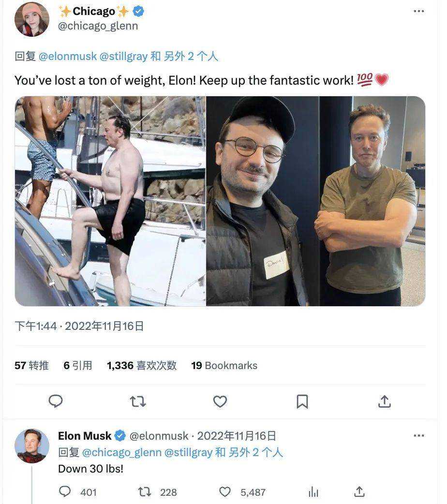Image resolution: width=447 pixels, height=504 pixels.
Task: View the 57 retweets list
Action: [31, 366]
